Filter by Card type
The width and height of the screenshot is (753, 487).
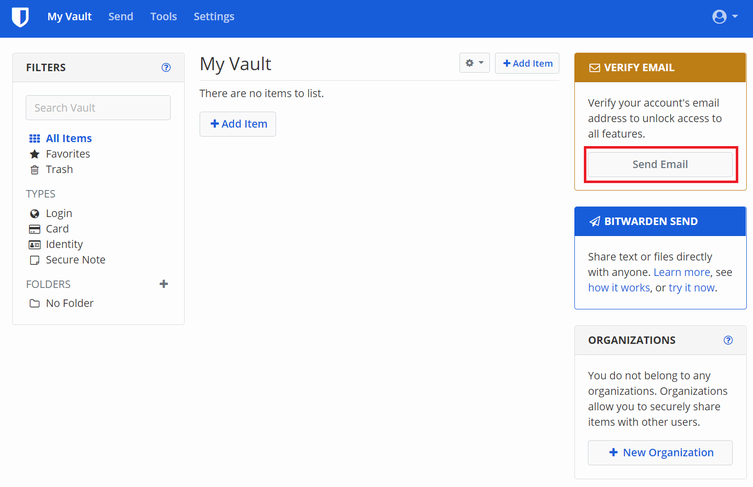(57, 229)
